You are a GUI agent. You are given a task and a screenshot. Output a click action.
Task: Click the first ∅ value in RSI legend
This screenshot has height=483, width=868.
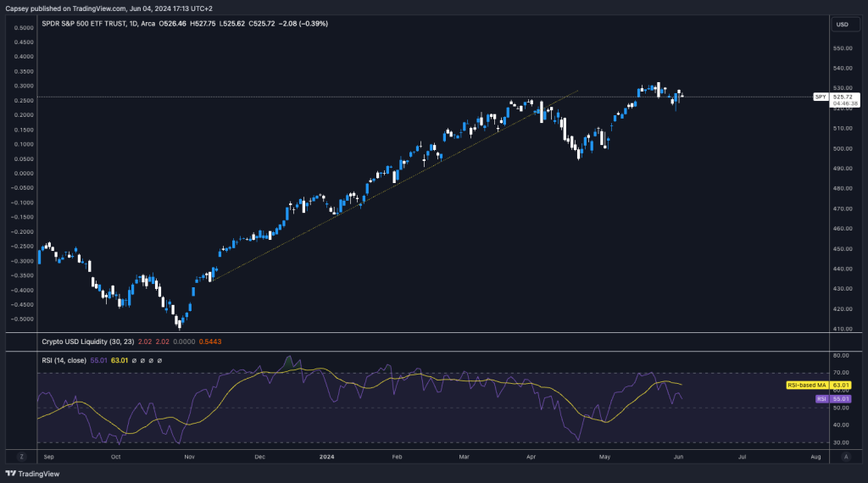click(x=135, y=360)
